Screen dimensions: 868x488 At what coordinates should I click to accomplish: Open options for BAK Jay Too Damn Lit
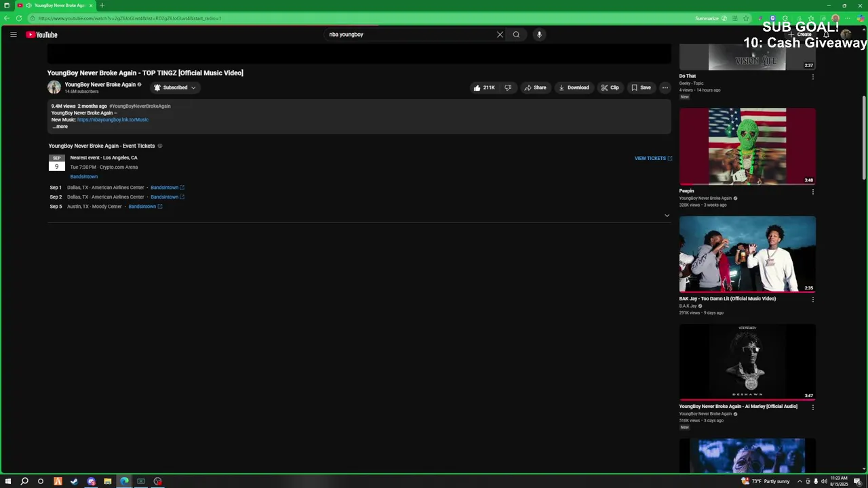[x=812, y=299]
